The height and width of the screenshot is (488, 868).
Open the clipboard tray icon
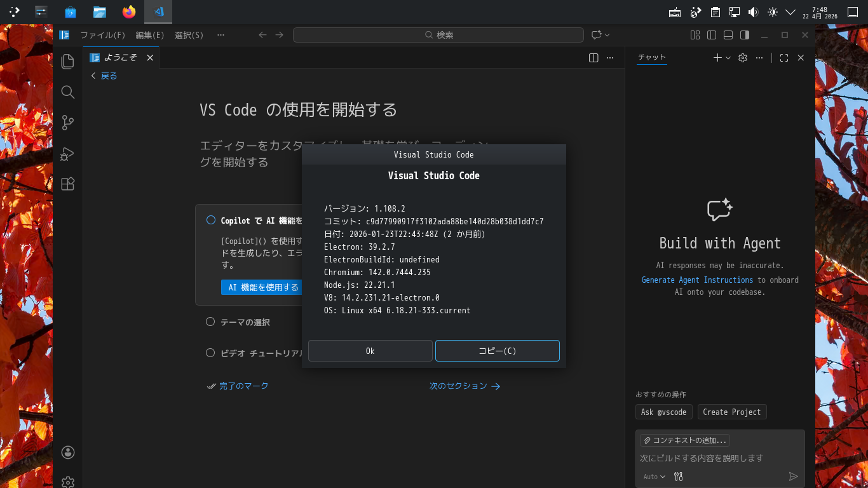tap(715, 12)
